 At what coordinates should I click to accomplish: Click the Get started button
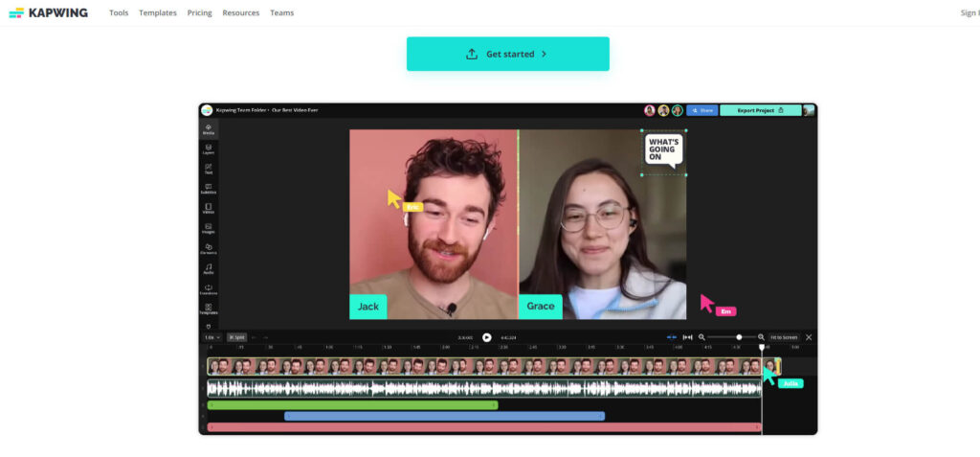[507, 54]
